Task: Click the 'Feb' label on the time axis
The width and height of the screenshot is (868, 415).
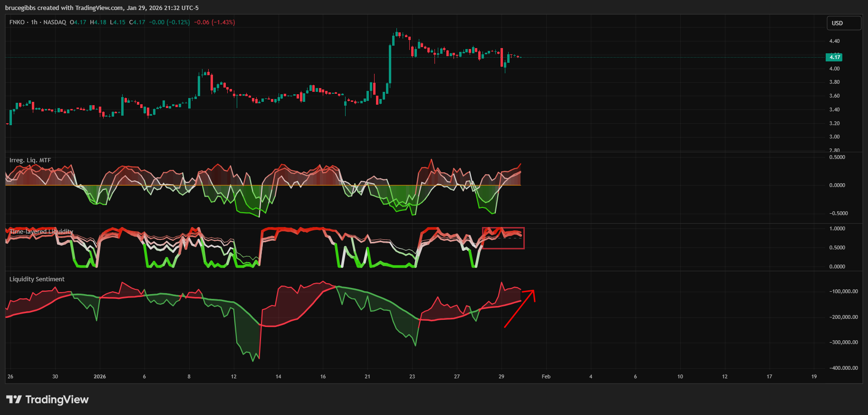Action: pyautogui.click(x=546, y=376)
